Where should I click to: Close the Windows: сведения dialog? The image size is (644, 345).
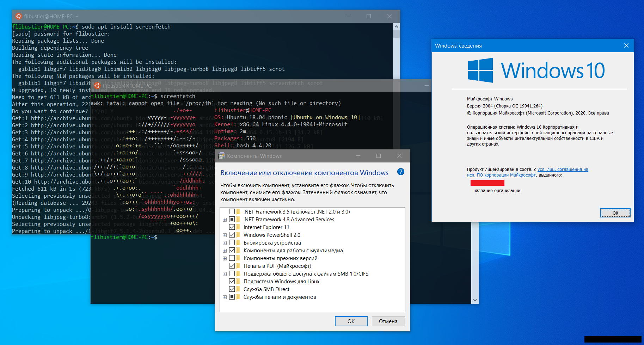click(x=626, y=45)
